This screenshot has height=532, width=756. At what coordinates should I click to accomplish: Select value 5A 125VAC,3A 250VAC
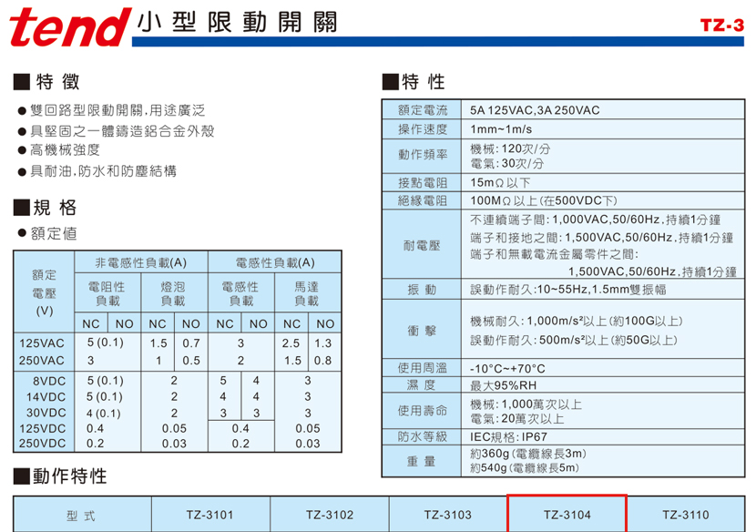(535, 110)
